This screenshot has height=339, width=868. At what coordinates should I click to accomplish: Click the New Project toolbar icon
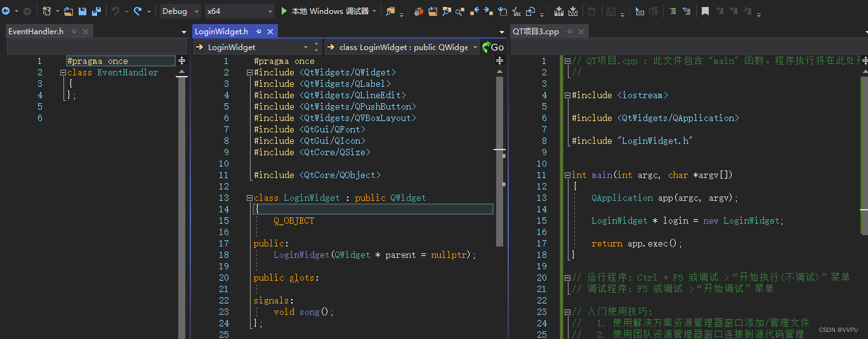pyautogui.click(x=47, y=11)
